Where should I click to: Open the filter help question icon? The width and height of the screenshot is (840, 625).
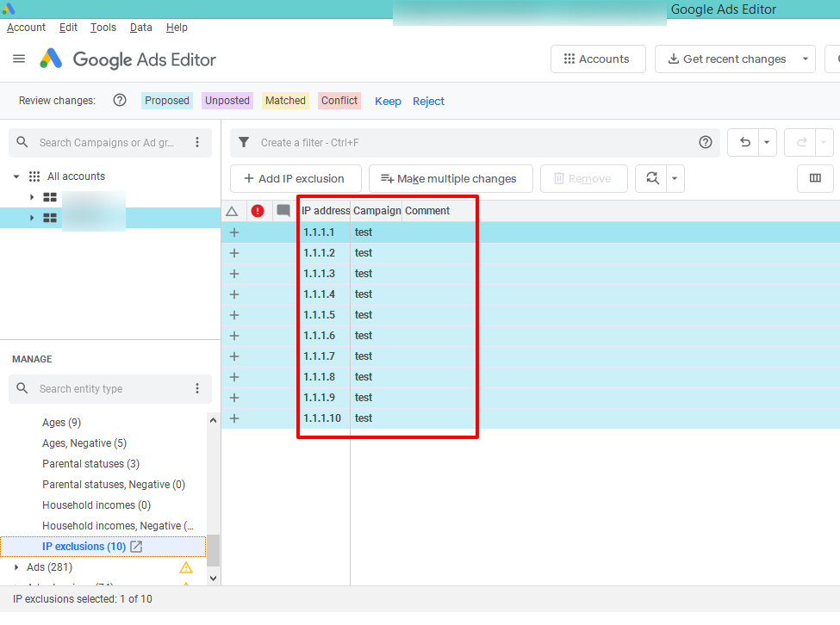tap(706, 142)
